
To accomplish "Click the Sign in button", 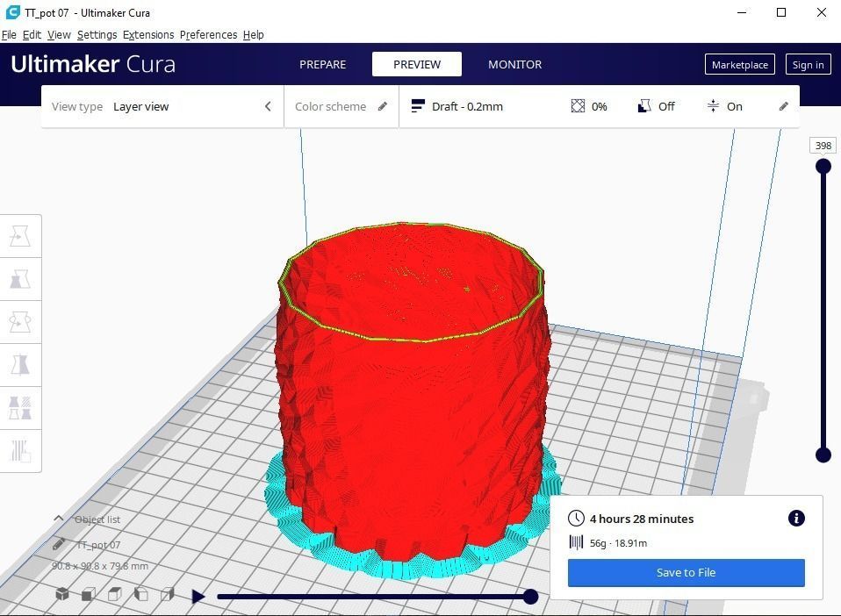I will [808, 64].
